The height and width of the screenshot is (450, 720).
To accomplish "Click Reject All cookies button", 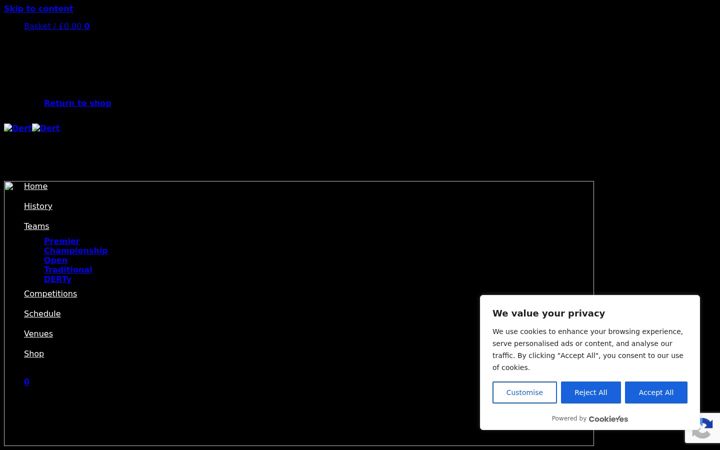I will 591,393.
